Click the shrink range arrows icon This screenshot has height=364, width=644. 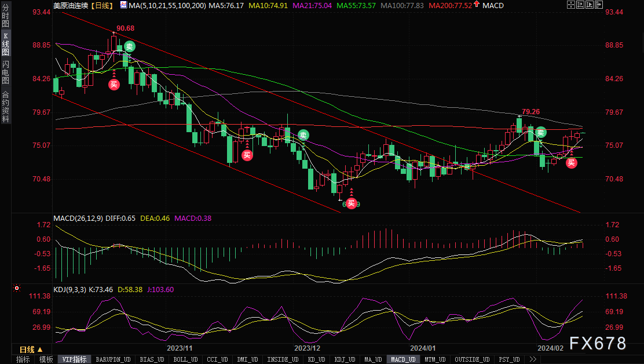[580, 5]
